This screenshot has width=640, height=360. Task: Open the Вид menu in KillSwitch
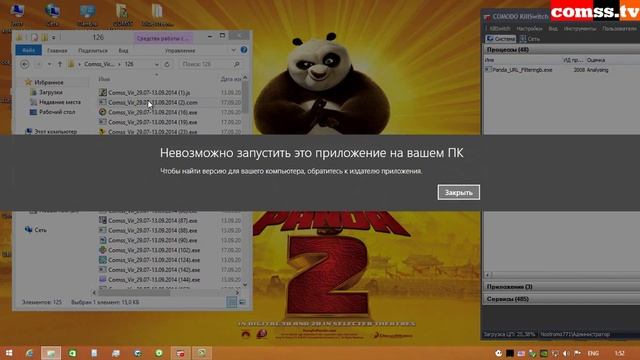pyautogui.click(x=553, y=29)
